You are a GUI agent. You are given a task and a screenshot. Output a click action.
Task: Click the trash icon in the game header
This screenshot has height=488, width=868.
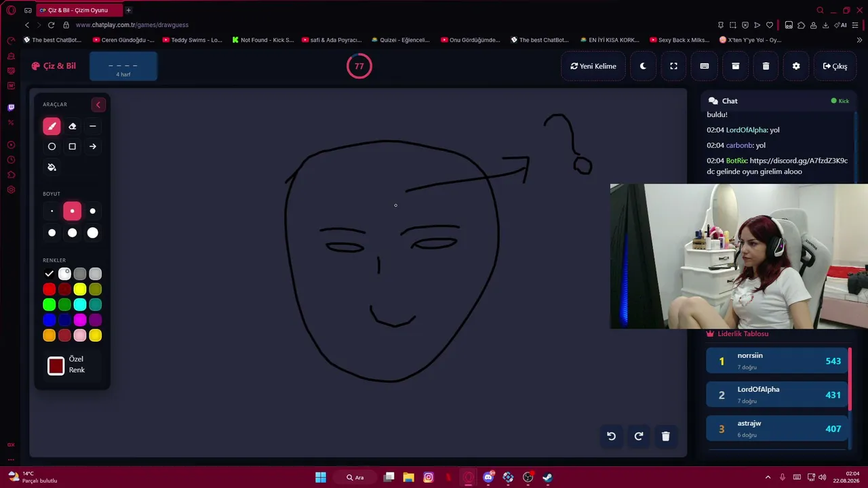[766, 66]
